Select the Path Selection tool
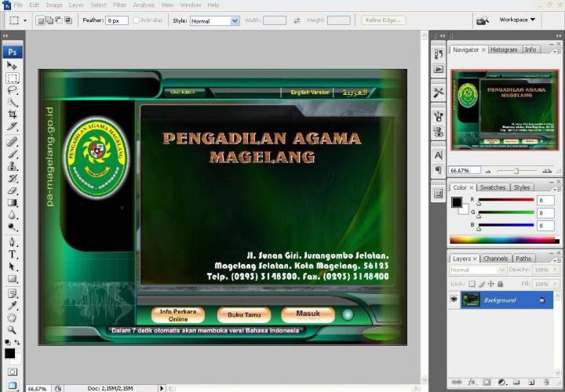This screenshot has height=392, width=565. [12, 267]
